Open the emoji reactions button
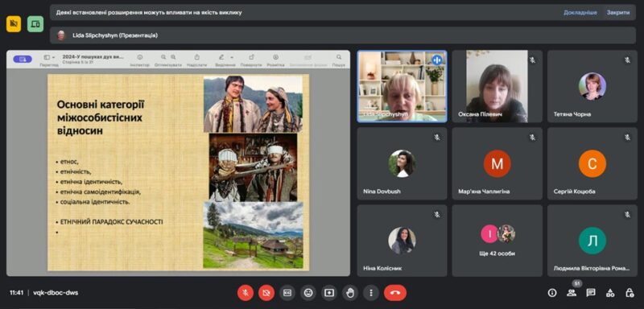Image resolution: width=644 pixels, height=309 pixels. click(308, 293)
